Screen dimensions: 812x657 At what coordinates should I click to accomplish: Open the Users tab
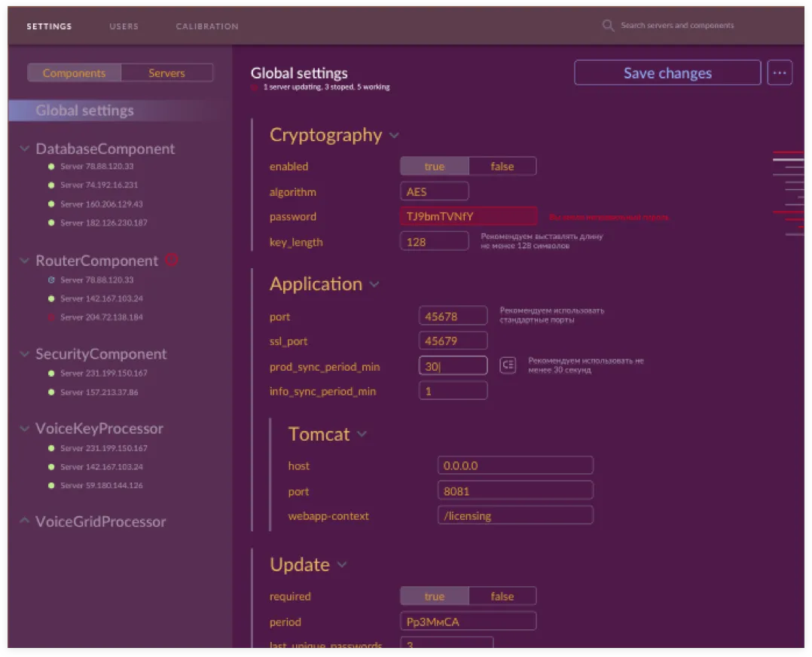[124, 26]
